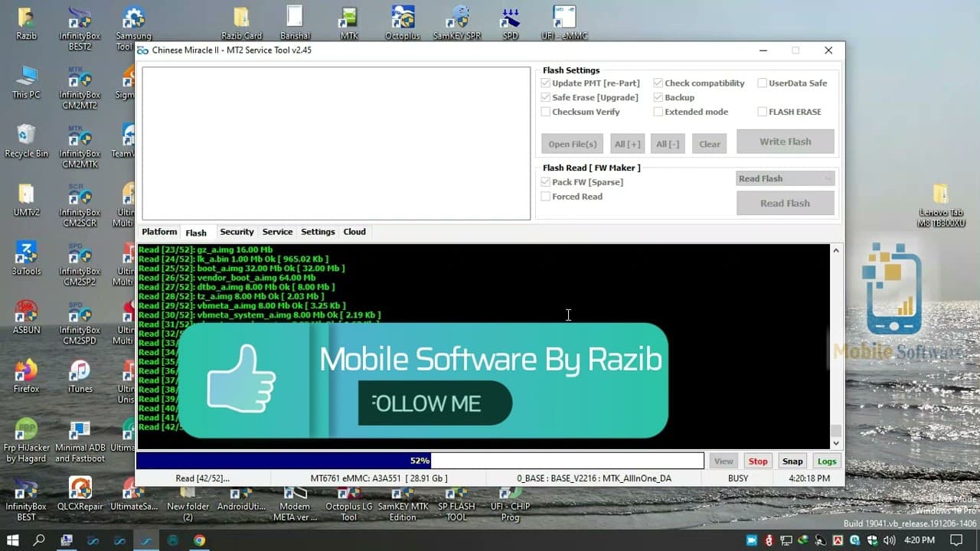The height and width of the screenshot is (551, 980).
Task: Enable Extended mode checkbox
Action: point(691,112)
